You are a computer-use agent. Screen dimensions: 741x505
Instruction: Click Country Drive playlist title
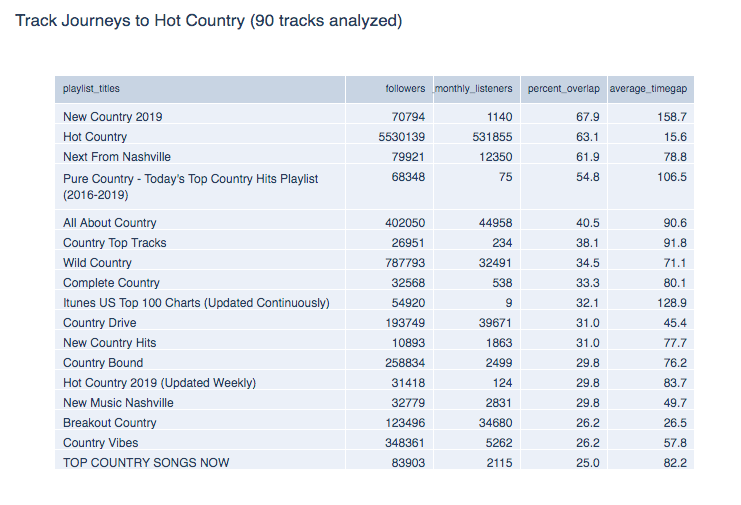[x=100, y=322]
